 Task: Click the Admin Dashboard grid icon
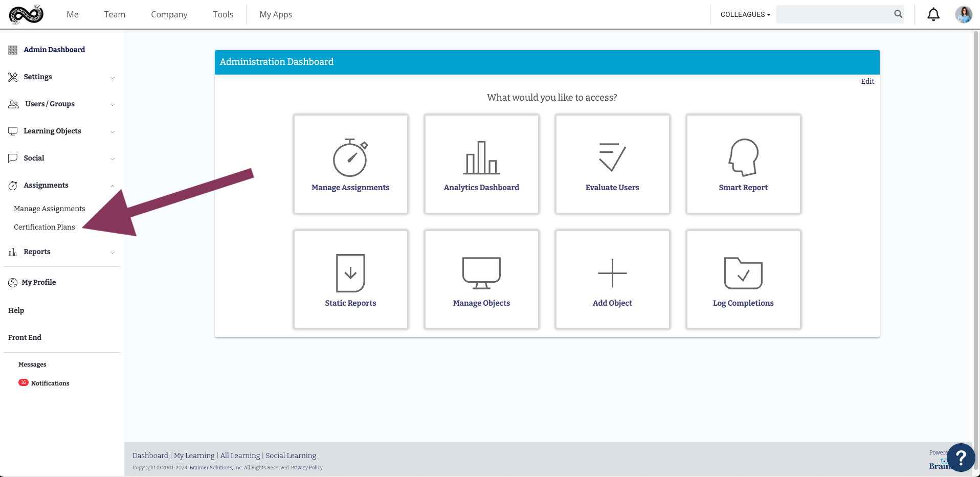pyautogui.click(x=13, y=50)
